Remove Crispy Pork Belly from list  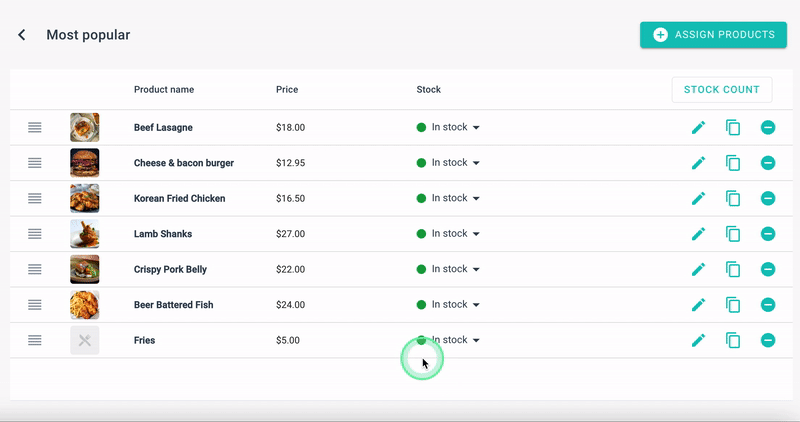pos(768,269)
